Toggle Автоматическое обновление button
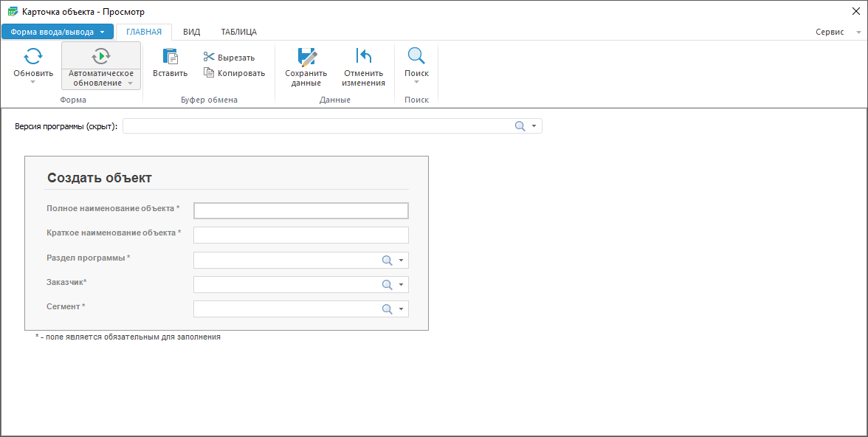This screenshot has height=437, width=868. click(x=101, y=66)
